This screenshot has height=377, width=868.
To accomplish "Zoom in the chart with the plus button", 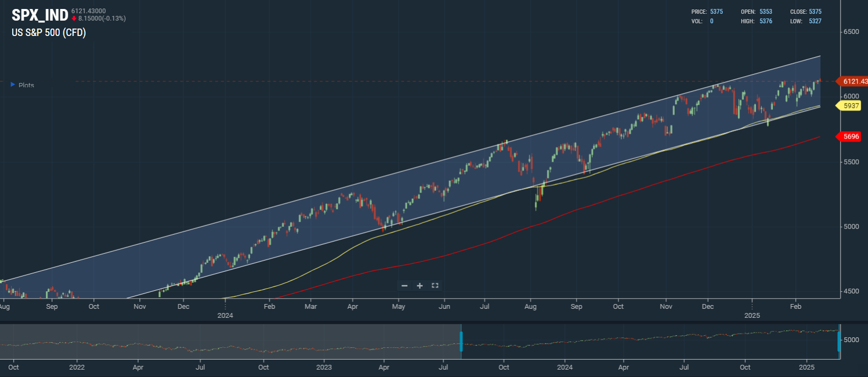I will click(420, 286).
